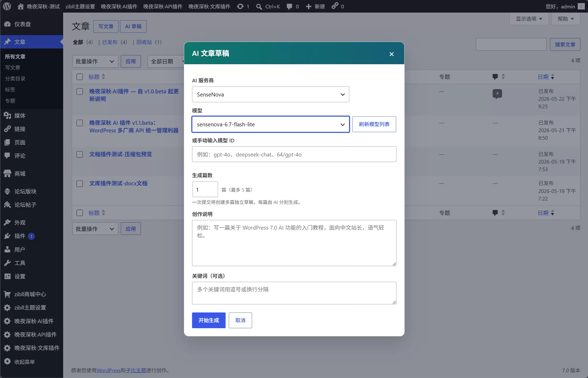Click 刷新模型列表 button
The image size is (588, 378).
[374, 124]
